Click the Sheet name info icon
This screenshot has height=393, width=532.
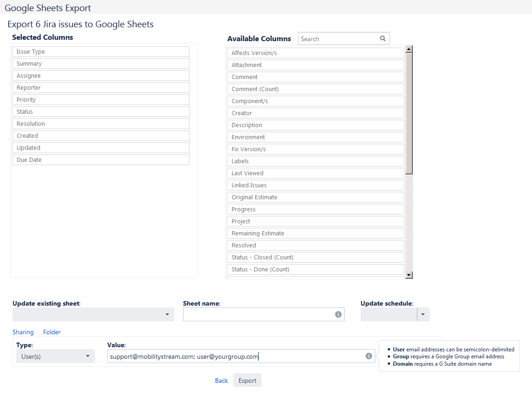click(338, 314)
